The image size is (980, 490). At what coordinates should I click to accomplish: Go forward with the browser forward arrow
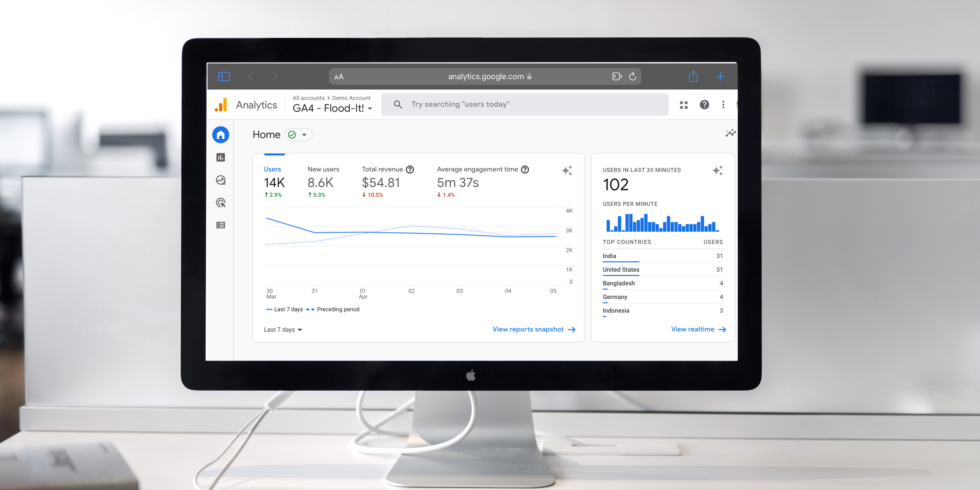point(275,76)
